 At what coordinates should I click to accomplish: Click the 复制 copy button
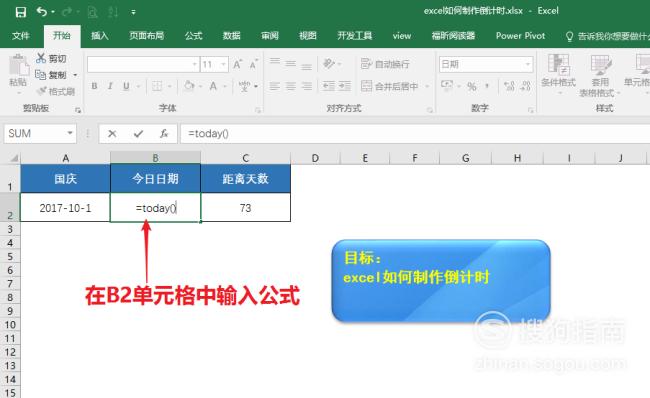(x=51, y=75)
